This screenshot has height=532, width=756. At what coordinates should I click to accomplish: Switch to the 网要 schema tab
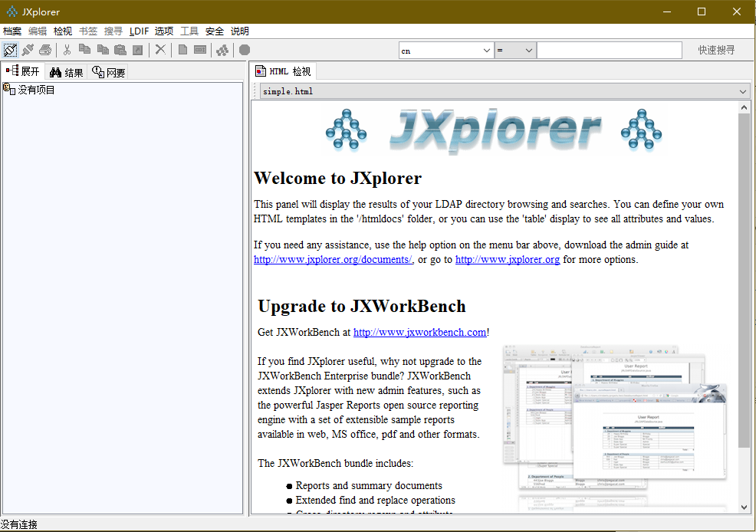pyautogui.click(x=108, y=72)
